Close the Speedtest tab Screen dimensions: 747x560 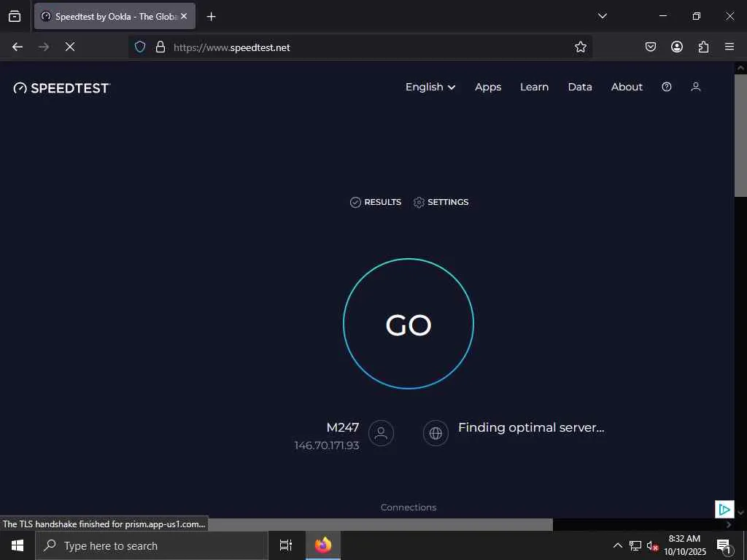[x=184, y=16]
